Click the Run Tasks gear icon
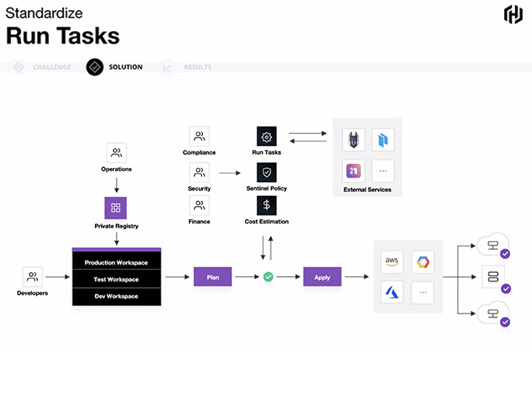 coord(267,136)
